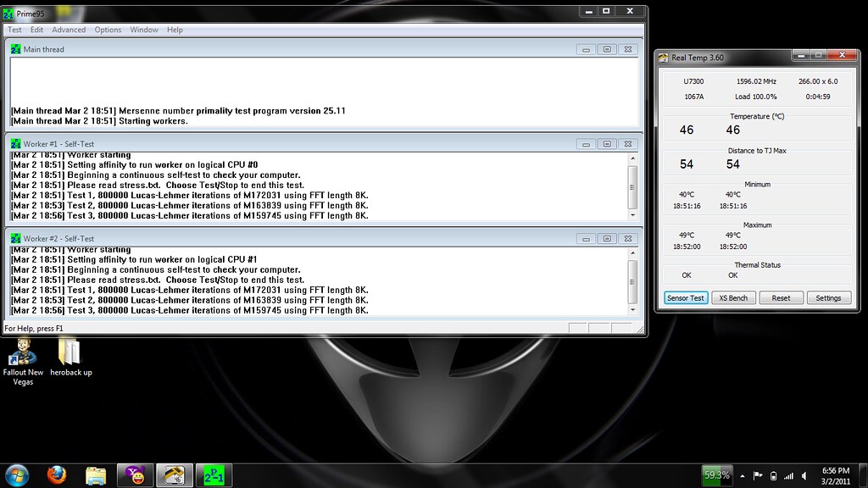Click the 'For Help, press F1' status text
Viewport: 868px width, 488px height.
[34, 329]
